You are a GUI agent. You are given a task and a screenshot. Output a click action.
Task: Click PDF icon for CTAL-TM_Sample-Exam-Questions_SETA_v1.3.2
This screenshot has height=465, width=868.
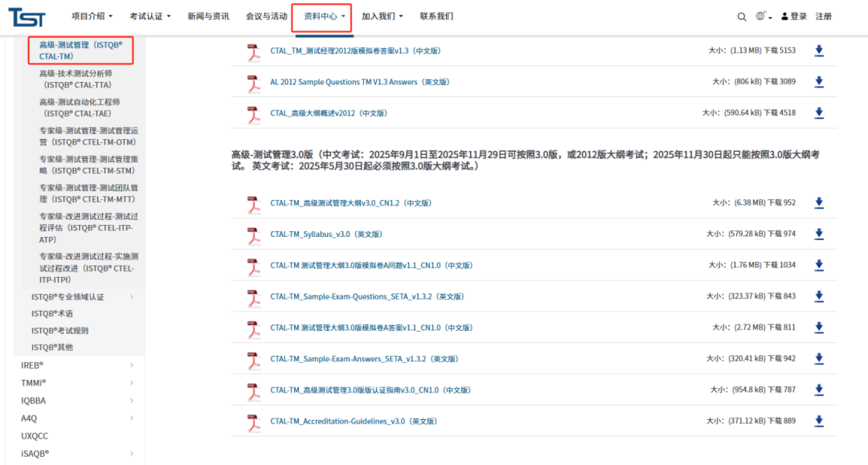pyautogui.click(x=254, y=296)
